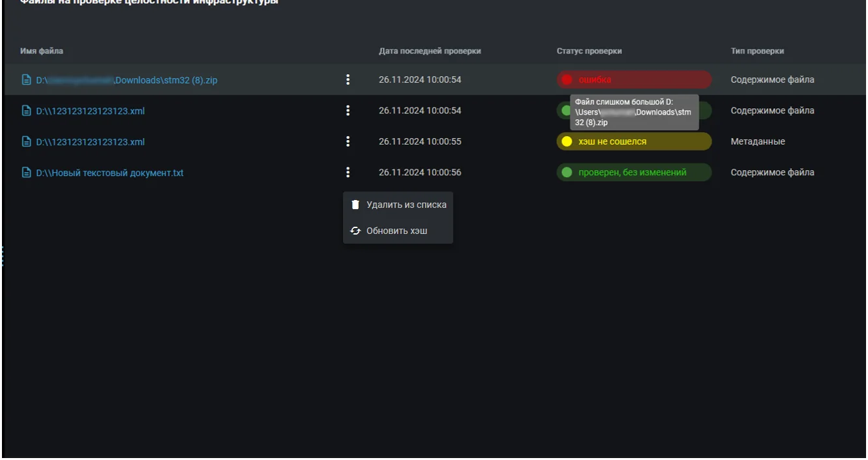Viewport: 868px width, 460px height.
Task: Click "Содержимое файла" in the Новый текстовый документ.txt row
Action: (x=772, y=173)
